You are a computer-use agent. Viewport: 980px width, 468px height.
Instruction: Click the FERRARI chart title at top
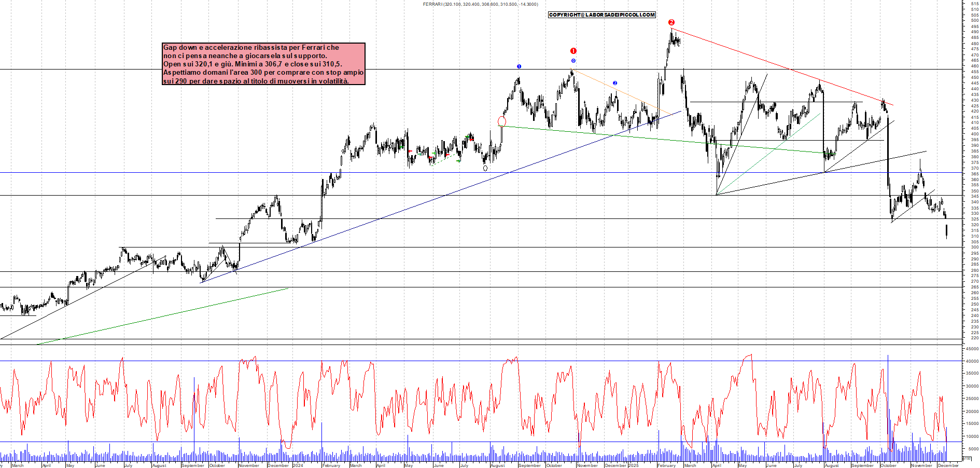480,4
